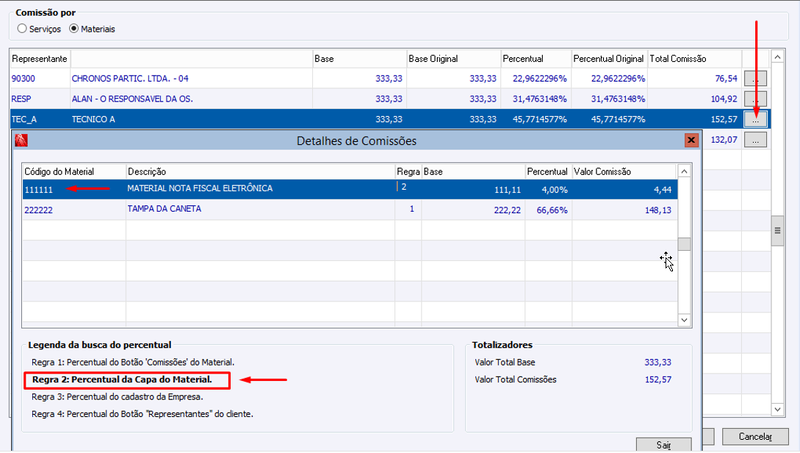Click the Total Comissão column header
Viewport: 800px width, 453px height.
click(x=694, y=59)
